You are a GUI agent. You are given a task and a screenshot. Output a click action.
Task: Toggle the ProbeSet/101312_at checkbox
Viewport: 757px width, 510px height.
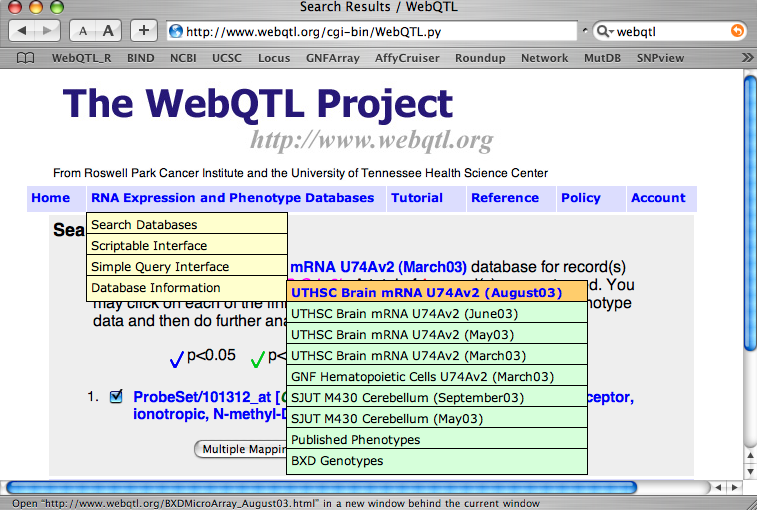(116, 396)
